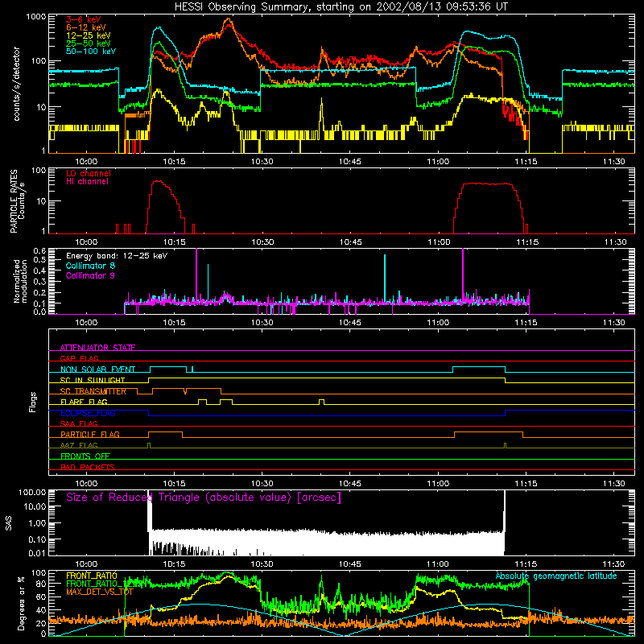Click the 'Energy band: 12-25 keV' label

117,256
